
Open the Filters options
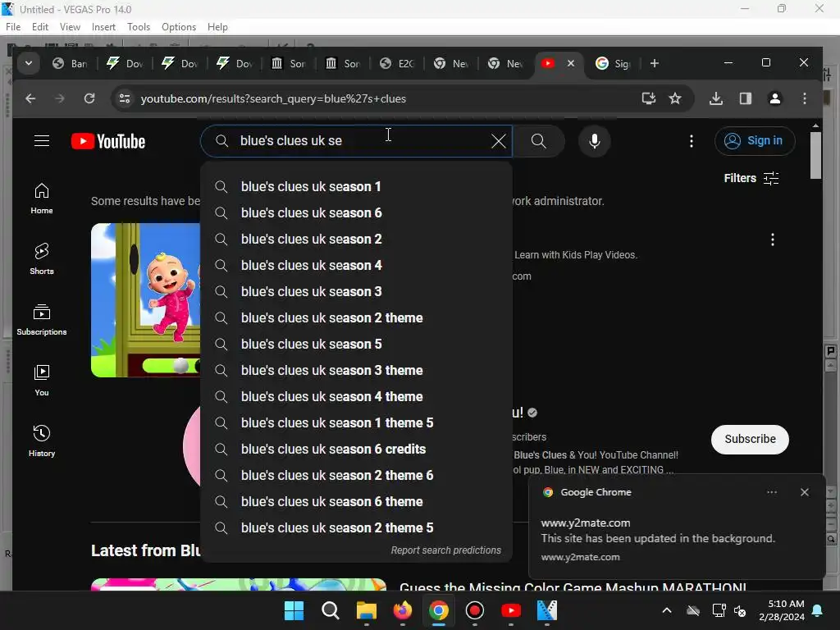pyautogui.click(x=751, y=178)
